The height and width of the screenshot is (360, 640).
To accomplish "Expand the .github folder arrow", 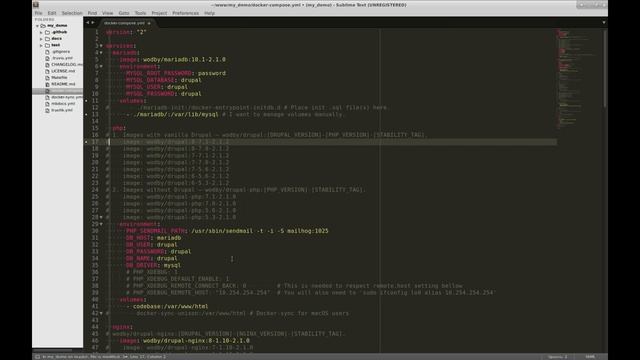I will click(x=41, y=32).
